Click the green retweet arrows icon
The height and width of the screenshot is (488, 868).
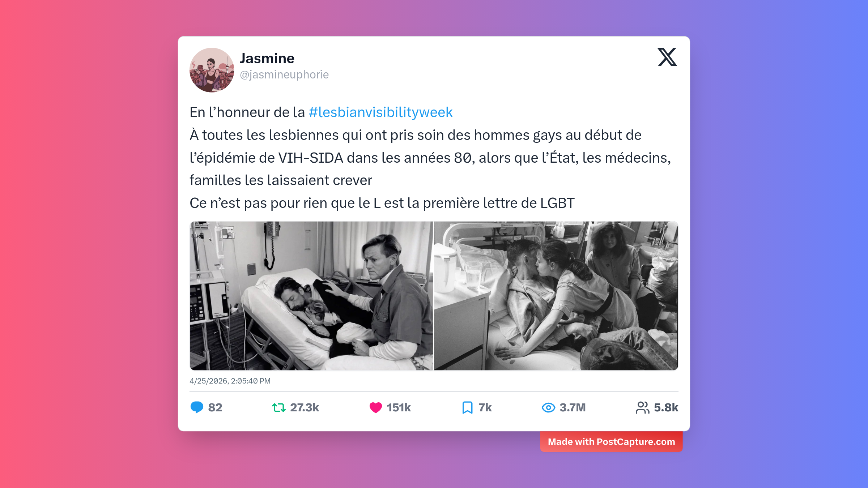pyautogui.click(x=279, y=408)
